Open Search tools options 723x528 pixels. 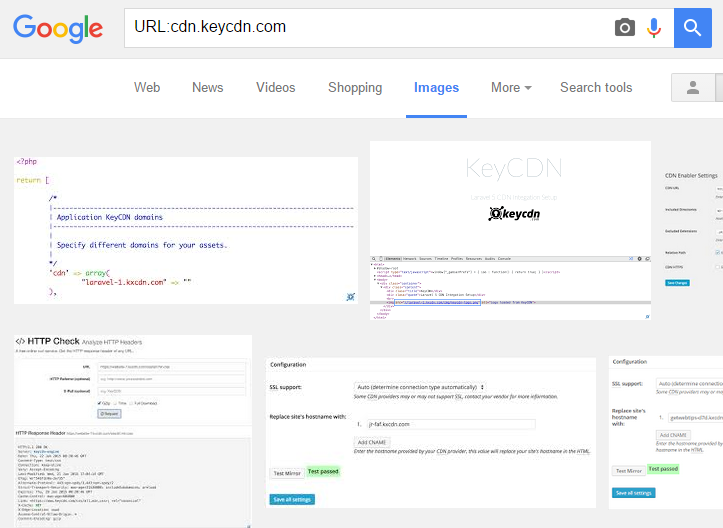click(x=596, y=87)
